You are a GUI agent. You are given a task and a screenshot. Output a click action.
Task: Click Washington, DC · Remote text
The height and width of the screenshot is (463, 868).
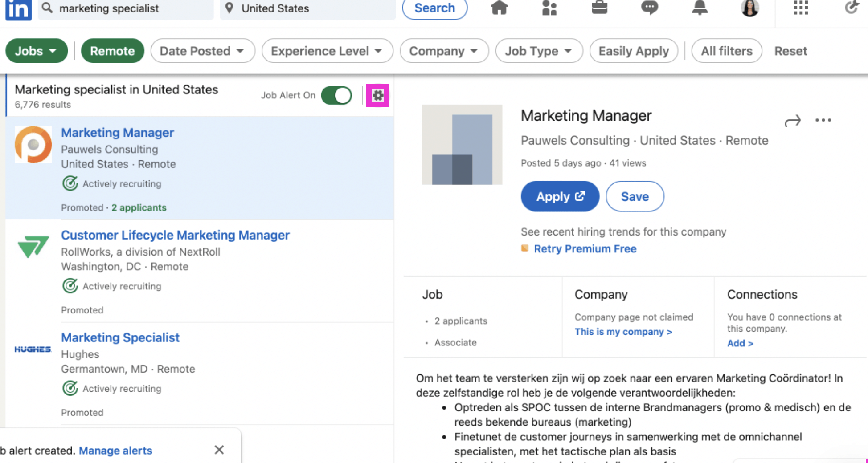click(125, 267)
